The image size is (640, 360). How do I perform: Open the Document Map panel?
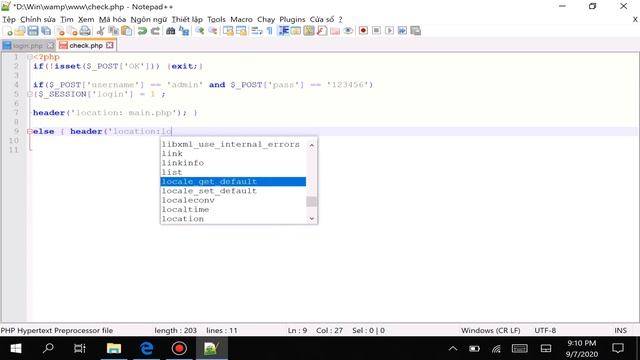[309, 31]
